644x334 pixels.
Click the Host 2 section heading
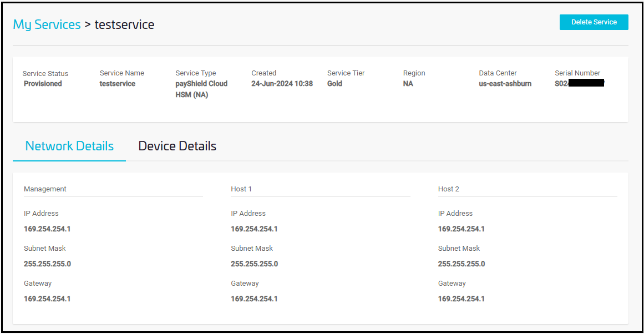pyautogui.click(x=448, y=189)
